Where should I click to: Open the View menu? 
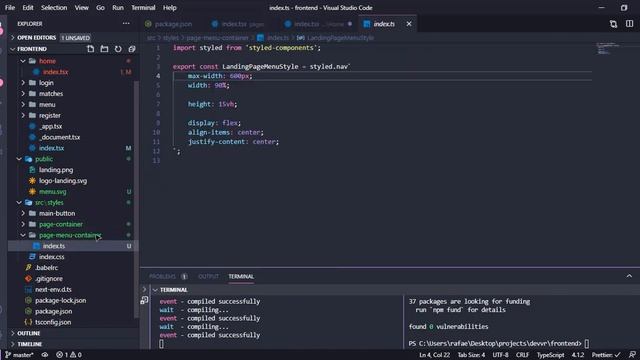[x=82, y=8]
